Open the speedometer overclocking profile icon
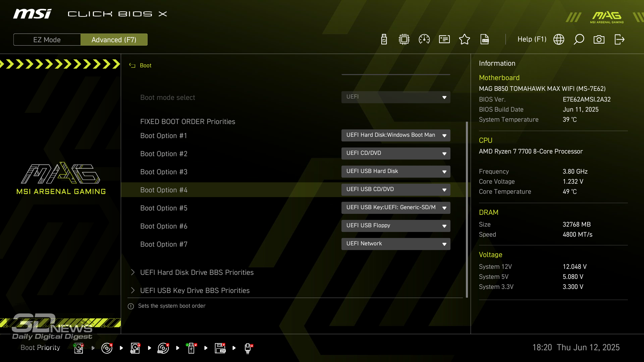 click(x=424, y=40)
